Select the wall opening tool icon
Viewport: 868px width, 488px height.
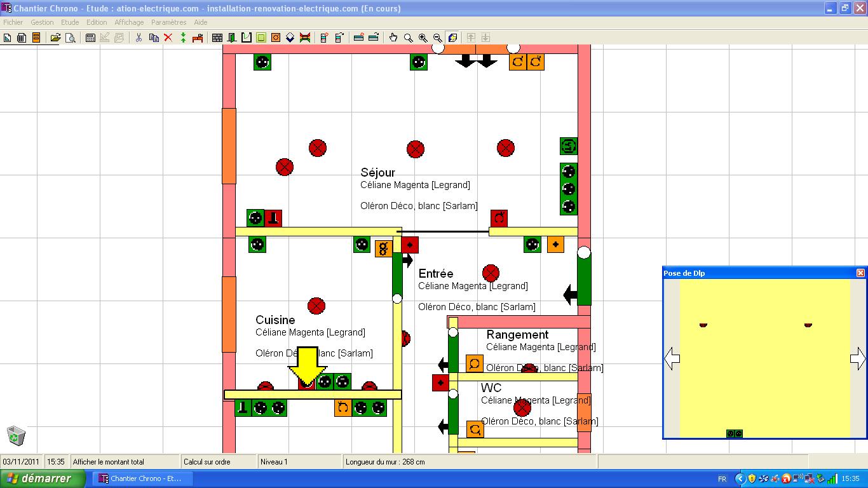point(247,38)
